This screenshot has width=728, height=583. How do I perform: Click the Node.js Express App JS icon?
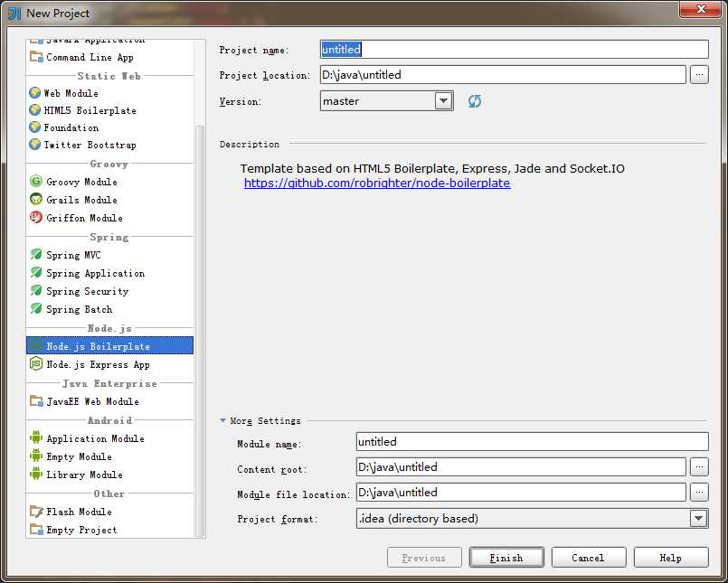(36, 364)
